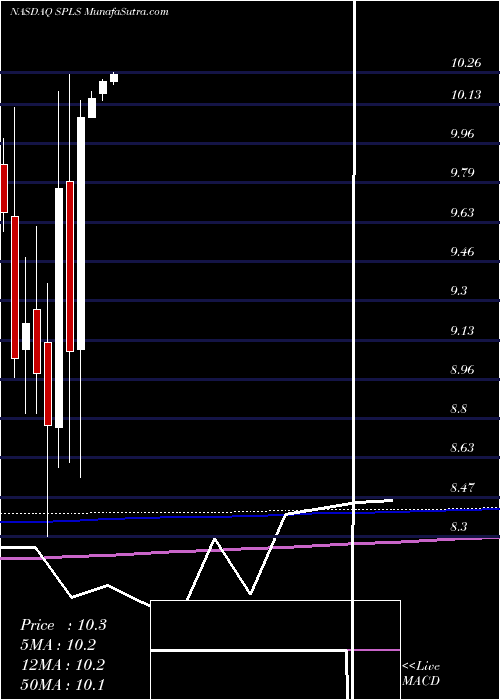Click the Price : 10.3 readout

pos(63,625)
